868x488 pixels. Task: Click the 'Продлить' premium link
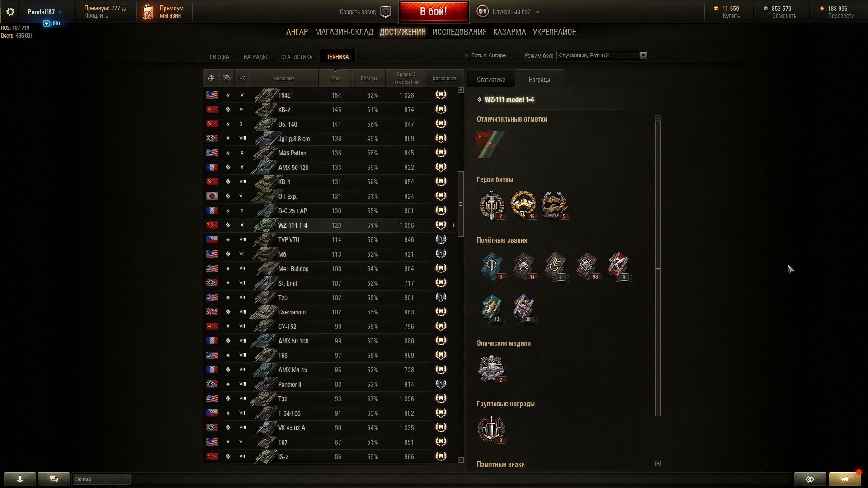coord(96,16)
